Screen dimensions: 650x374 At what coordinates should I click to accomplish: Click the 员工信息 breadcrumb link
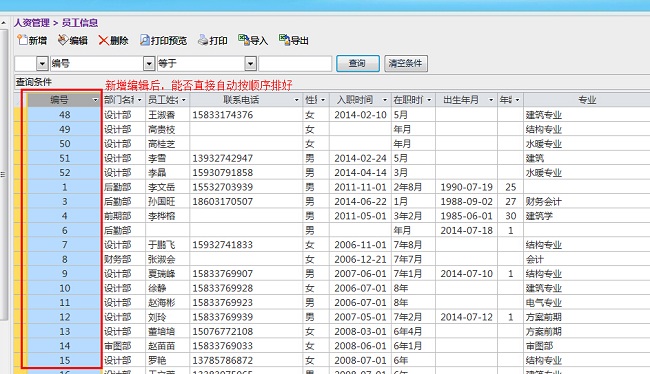[80, 22]
